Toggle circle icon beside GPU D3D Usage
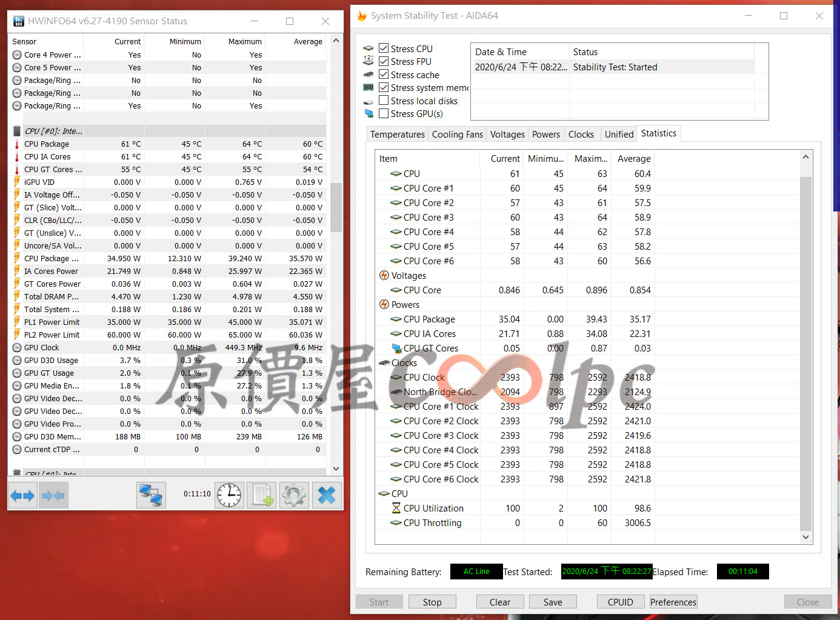Image resolution: width=840 pixels, height=620 pixels. (17, 361)
